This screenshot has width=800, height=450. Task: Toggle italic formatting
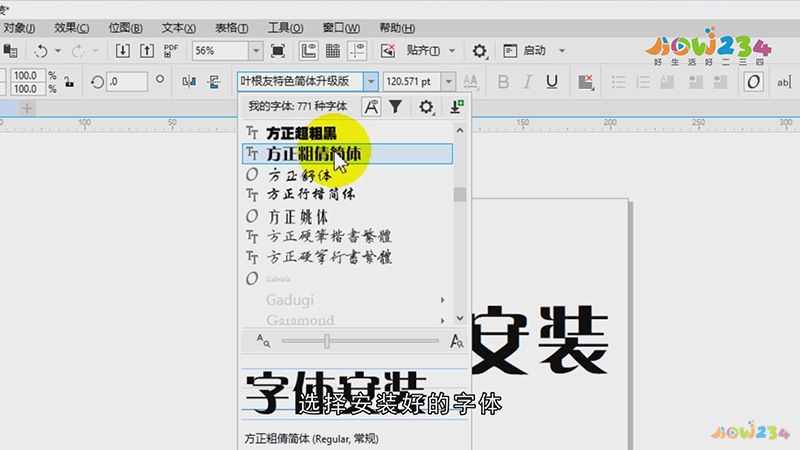tap(528, 82)
